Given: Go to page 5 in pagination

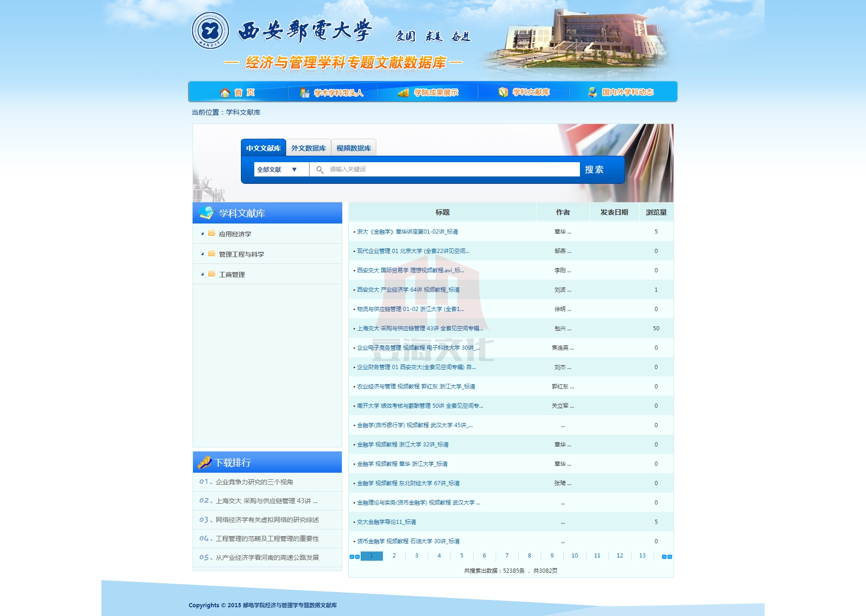Looking at the screenshot, I should click(x=462, y=556).
